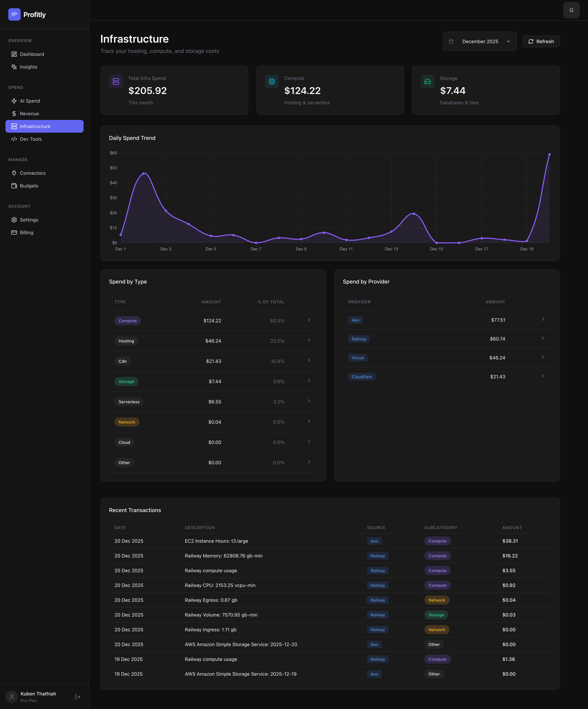Click the Profitly logo icon

point(14,14)
